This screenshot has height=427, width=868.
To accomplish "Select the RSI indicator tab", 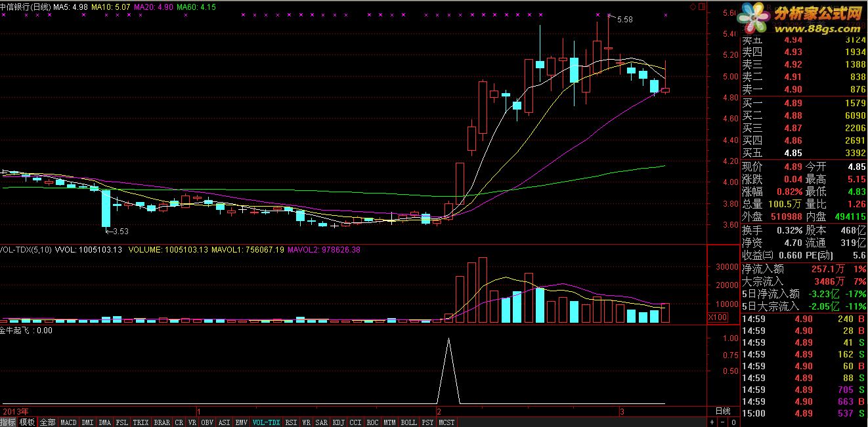I will [x=292, y=422].
